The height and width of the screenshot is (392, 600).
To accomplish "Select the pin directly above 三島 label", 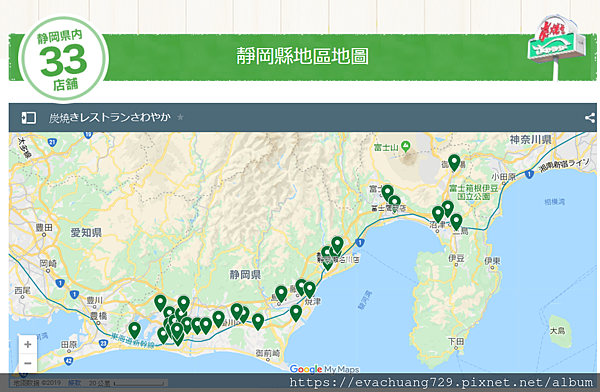I will 456,222.
